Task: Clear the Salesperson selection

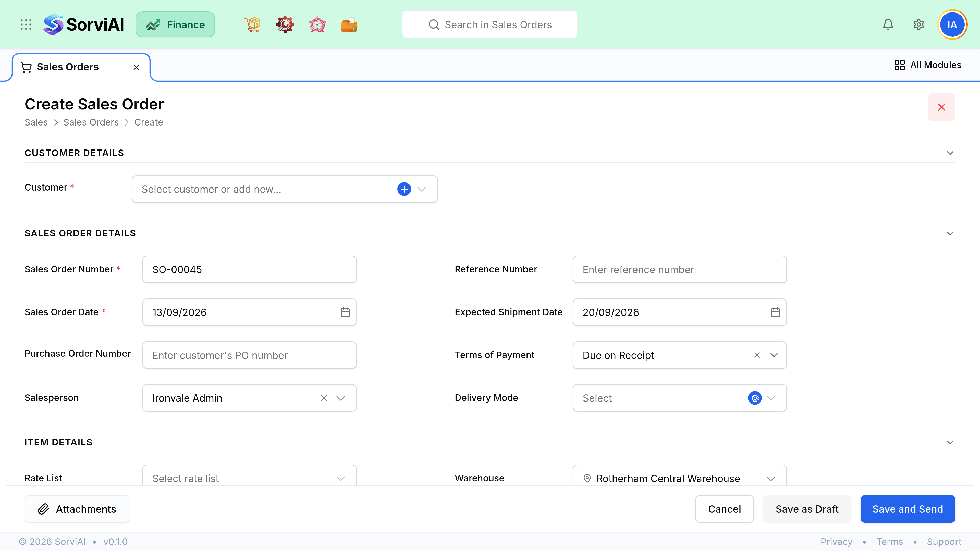Action: 324,398
